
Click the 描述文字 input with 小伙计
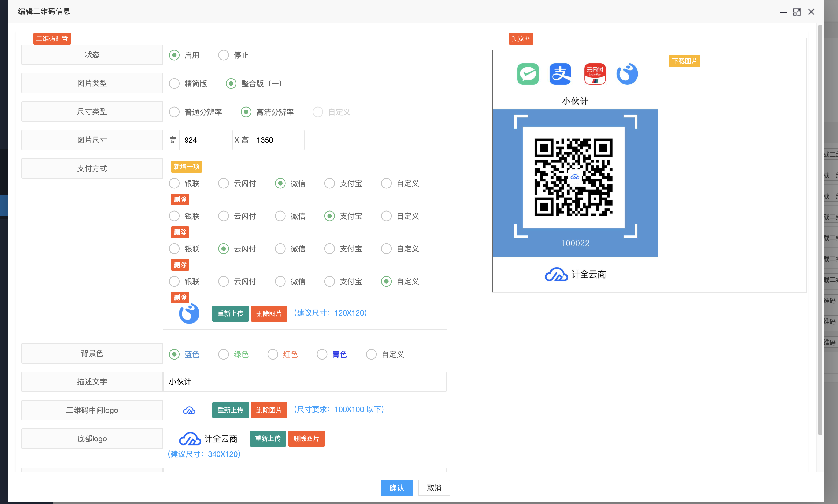[305, 382]
